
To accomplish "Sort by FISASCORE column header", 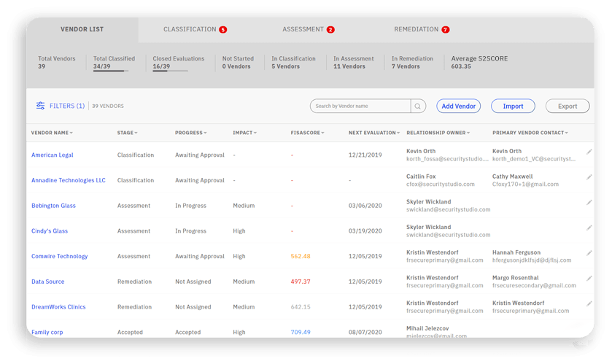I will [308, 133].
